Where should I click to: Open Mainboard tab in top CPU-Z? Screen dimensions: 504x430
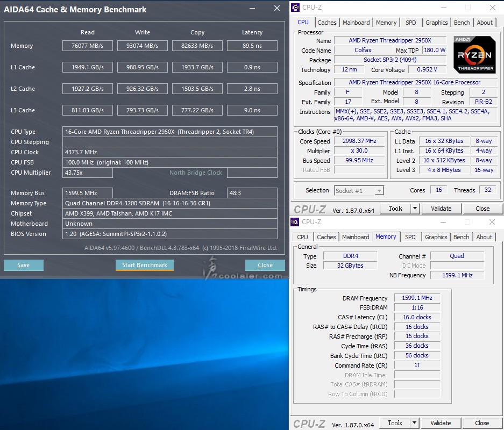[356, 23]
